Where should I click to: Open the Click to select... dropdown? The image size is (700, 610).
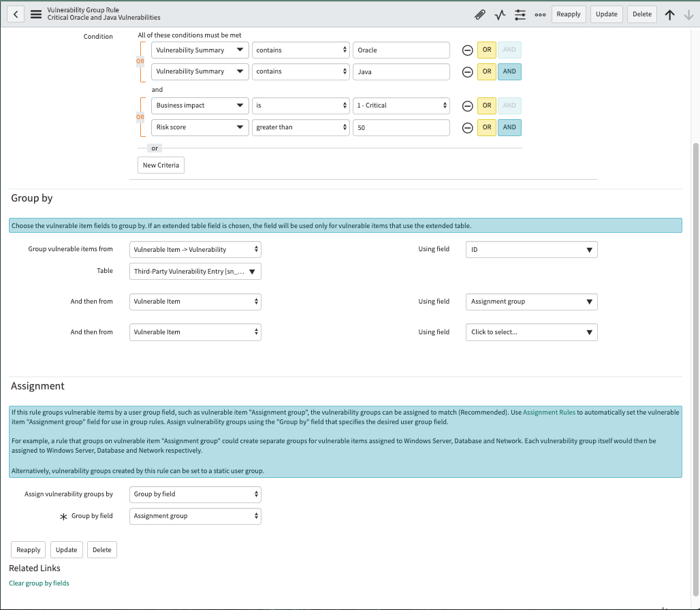[531, 332]
